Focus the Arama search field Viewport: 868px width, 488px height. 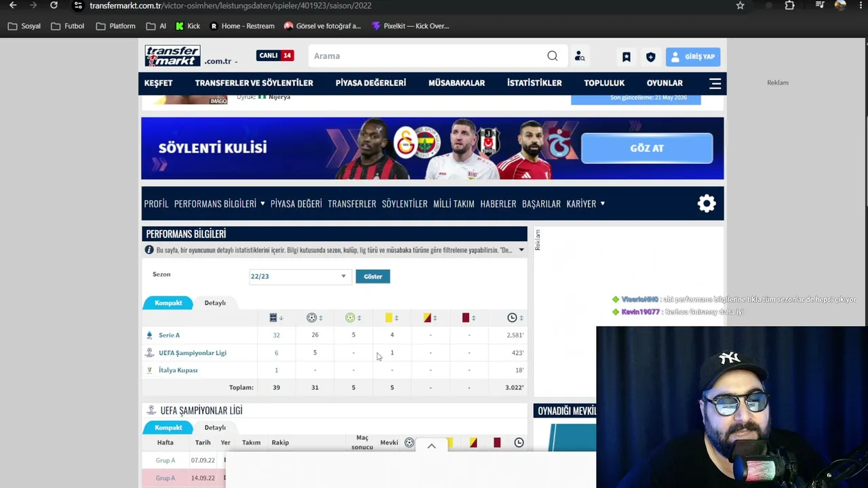click(x=427, y=56)
